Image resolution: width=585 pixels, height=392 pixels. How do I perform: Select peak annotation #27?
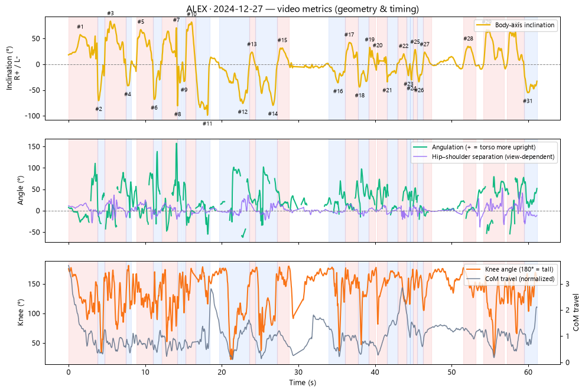(425, 44)
